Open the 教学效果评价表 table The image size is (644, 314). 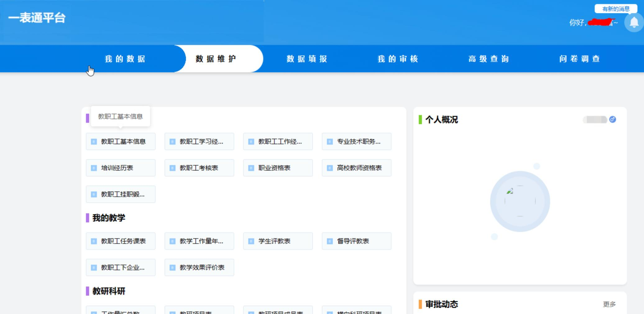click(x=199, y=267)
